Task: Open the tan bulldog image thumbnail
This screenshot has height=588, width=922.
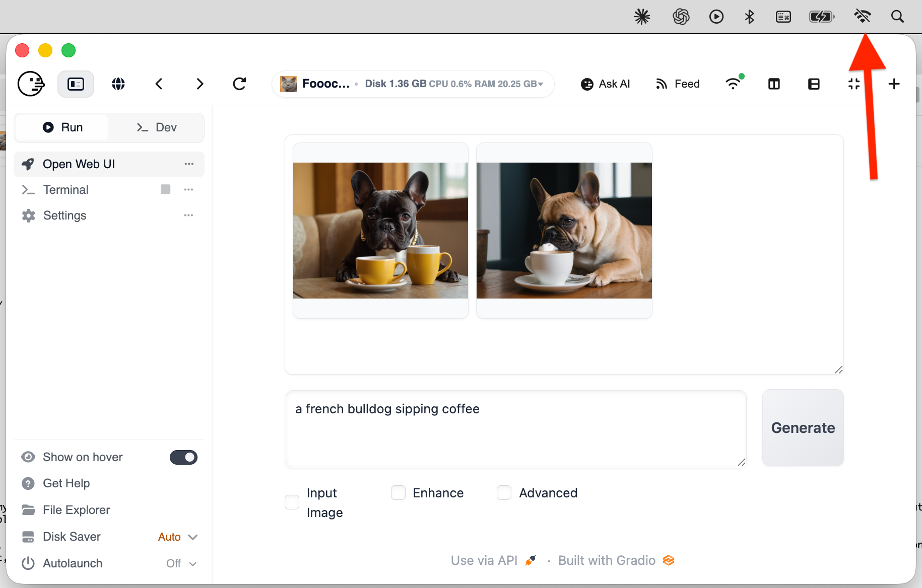Action: (x=564, y=231)
